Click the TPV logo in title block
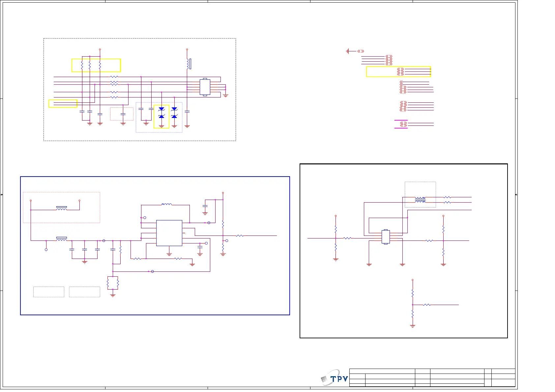 (335, 379)
